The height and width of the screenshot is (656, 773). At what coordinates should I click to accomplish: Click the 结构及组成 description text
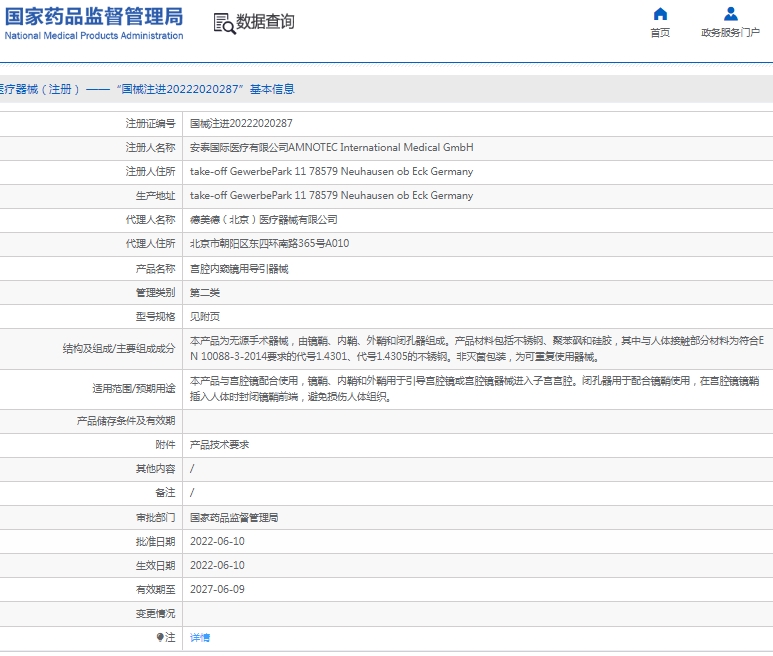point(477,348)
